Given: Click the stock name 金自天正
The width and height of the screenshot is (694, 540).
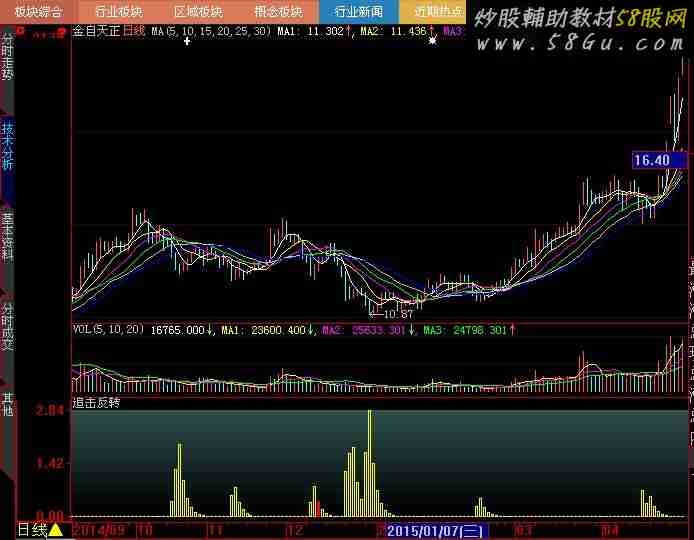Looking at the screenshot, I should (96, 31).
